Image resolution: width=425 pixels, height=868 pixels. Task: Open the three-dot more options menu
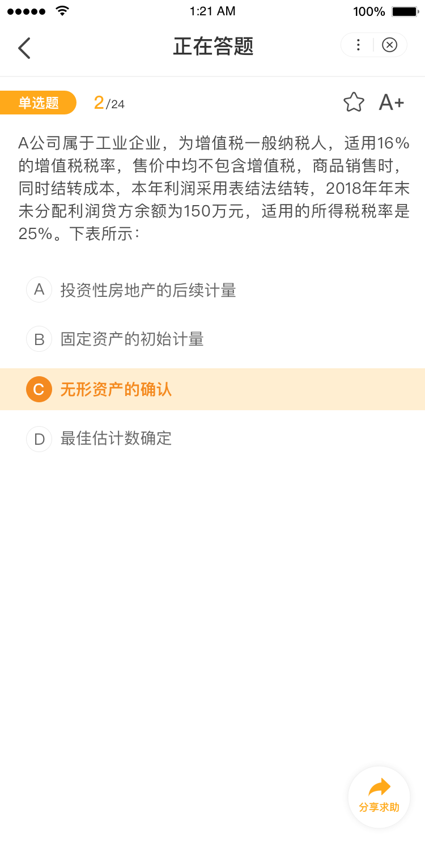tap(358, 45)
